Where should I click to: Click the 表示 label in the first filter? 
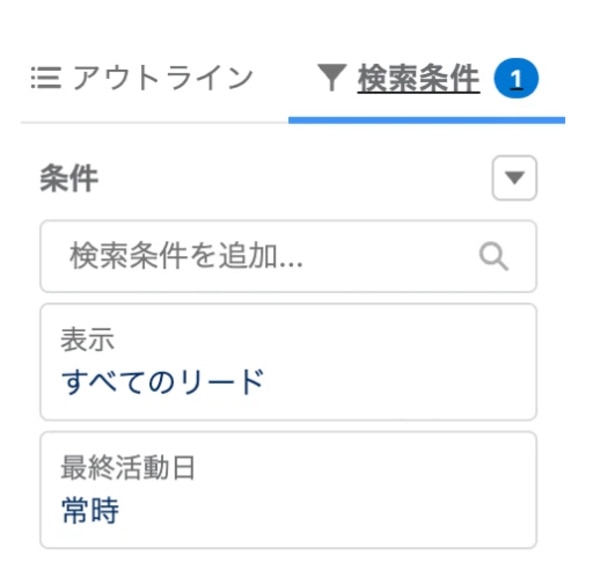[88, 339]
